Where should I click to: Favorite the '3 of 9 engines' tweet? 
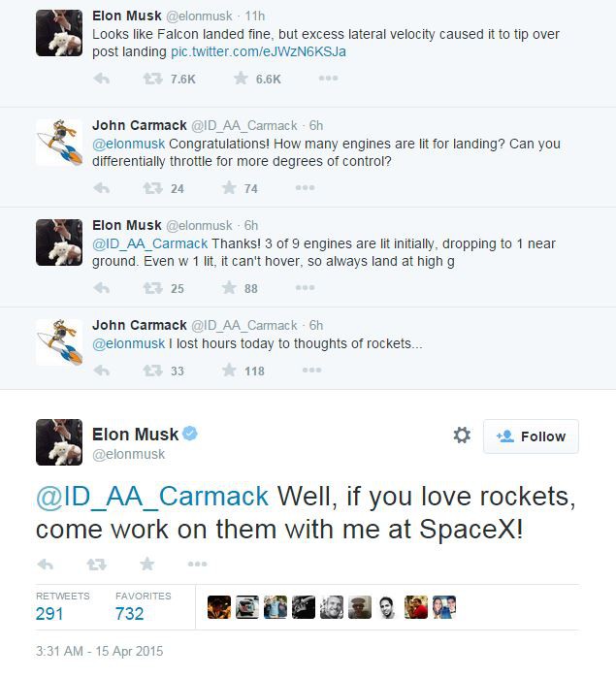click(x=230, y=288)
